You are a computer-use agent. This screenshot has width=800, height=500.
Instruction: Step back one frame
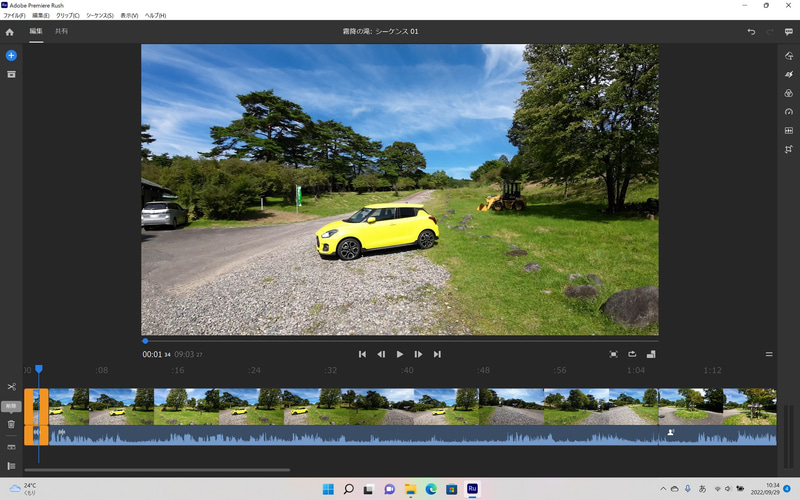[381, 354]
